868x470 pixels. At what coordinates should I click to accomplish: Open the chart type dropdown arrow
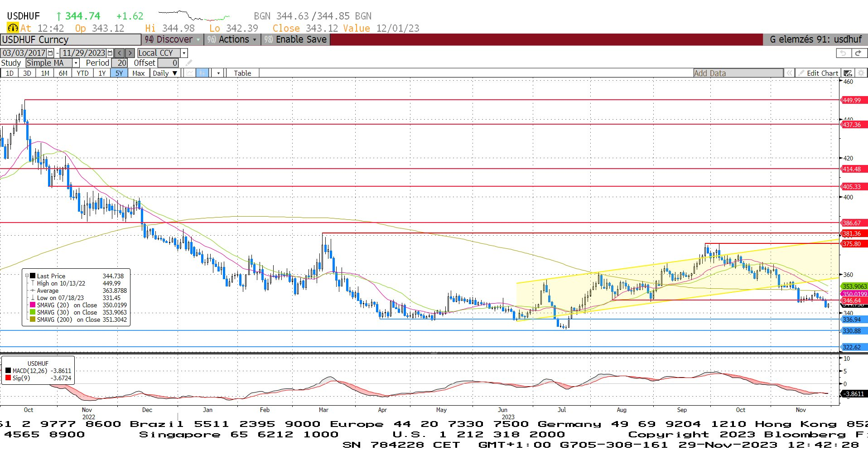218,73
